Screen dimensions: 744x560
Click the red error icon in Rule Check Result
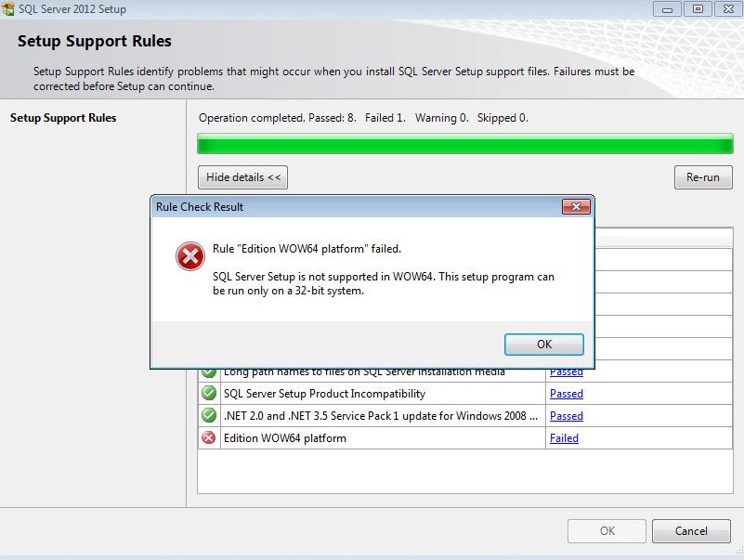[190, 256]
